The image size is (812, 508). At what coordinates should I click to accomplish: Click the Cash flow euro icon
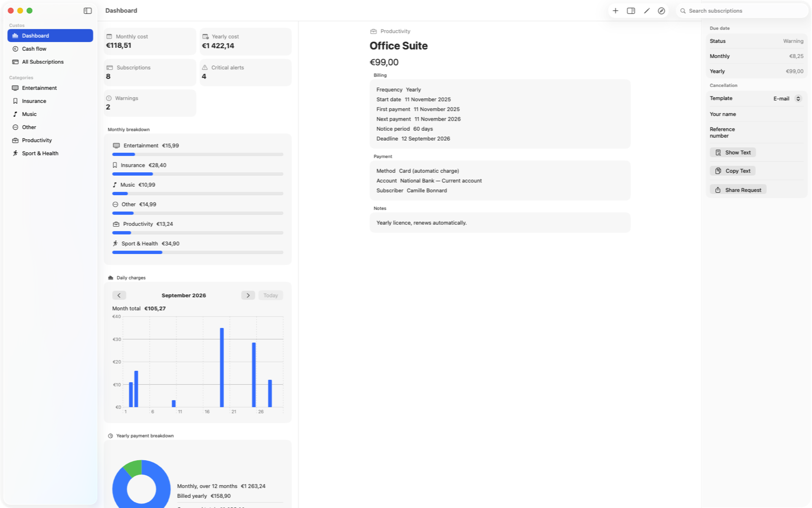pyautogui.click(x=15, y=49)
